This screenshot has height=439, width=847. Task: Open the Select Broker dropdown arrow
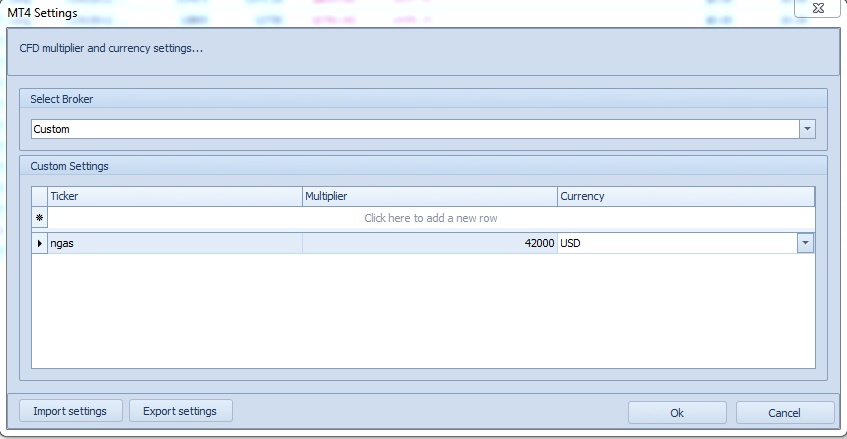[x=807, y=129]
